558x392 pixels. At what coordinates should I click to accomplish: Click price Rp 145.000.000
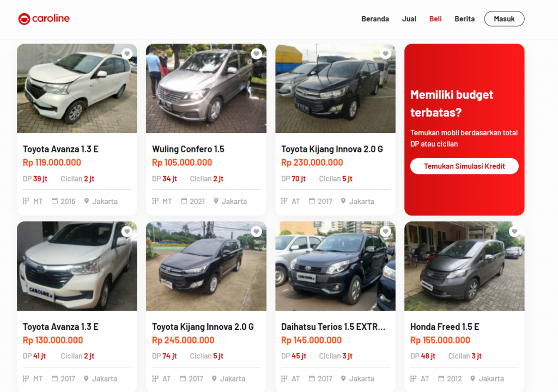pos(311,340)
